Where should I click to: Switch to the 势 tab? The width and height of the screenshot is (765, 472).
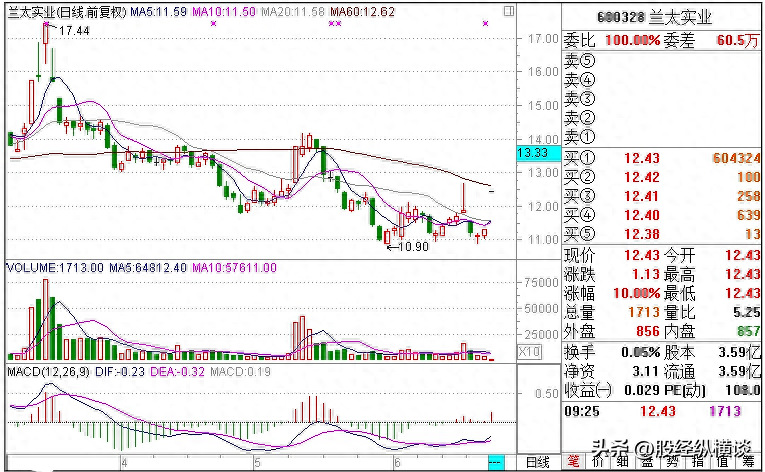click(672, 462)
